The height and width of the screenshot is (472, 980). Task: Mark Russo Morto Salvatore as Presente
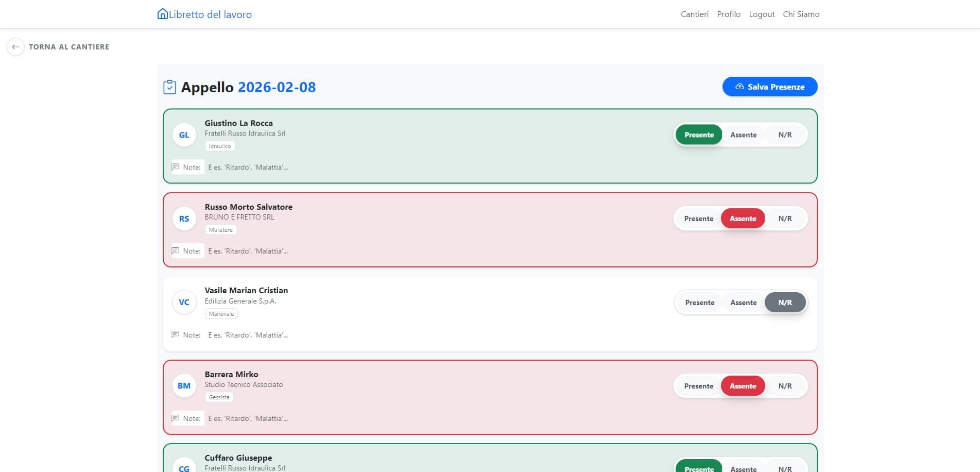coord(699,218)
